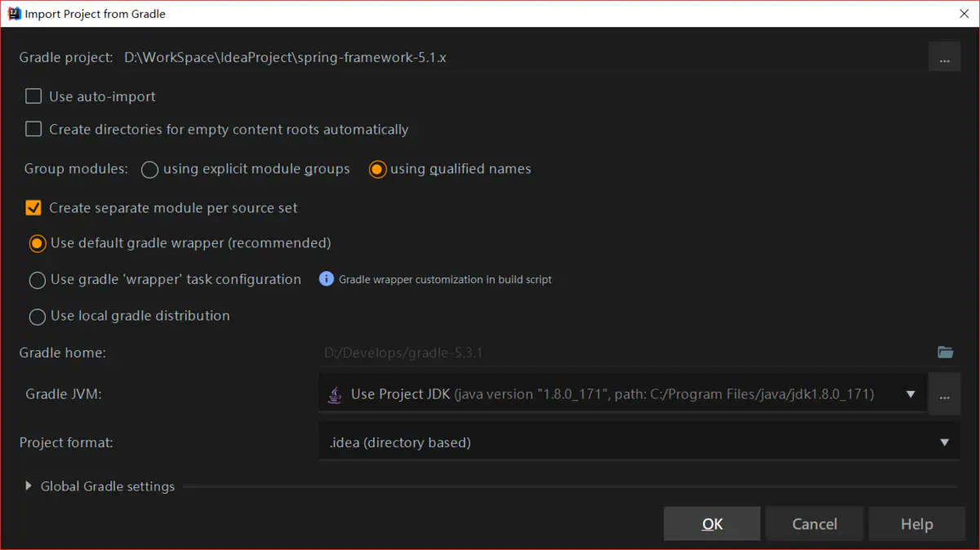Confirm import with OK button
Screen dimensions: 980x550
pos(712,524)
